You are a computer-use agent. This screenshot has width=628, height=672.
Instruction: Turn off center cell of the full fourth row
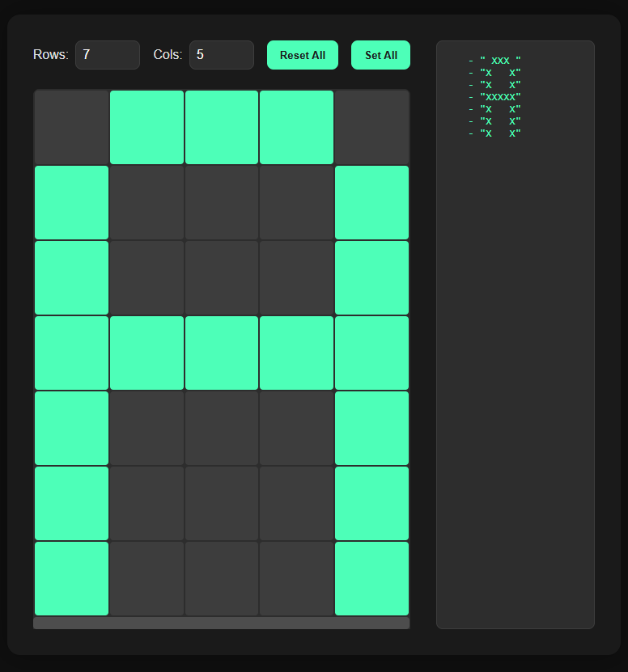tap(222, 353)
